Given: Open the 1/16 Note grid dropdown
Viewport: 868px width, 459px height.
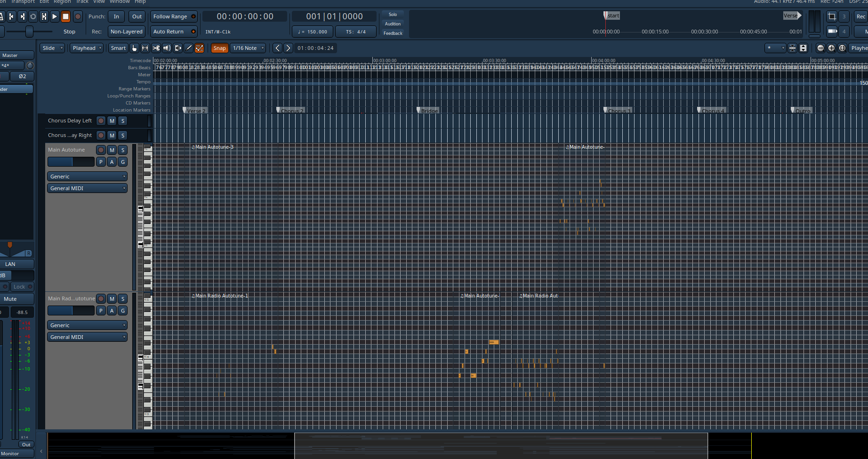Looking at the screenshot, I should click(x=249, y=48).
